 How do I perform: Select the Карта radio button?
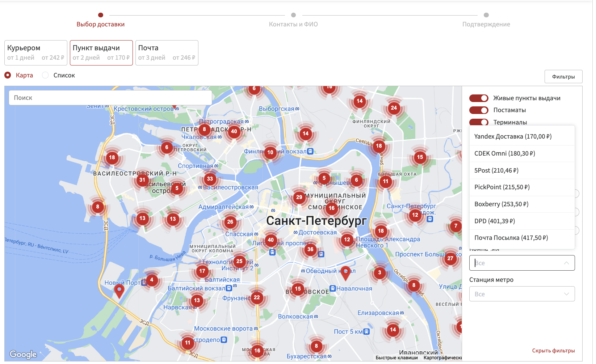[x=8, y=75]
